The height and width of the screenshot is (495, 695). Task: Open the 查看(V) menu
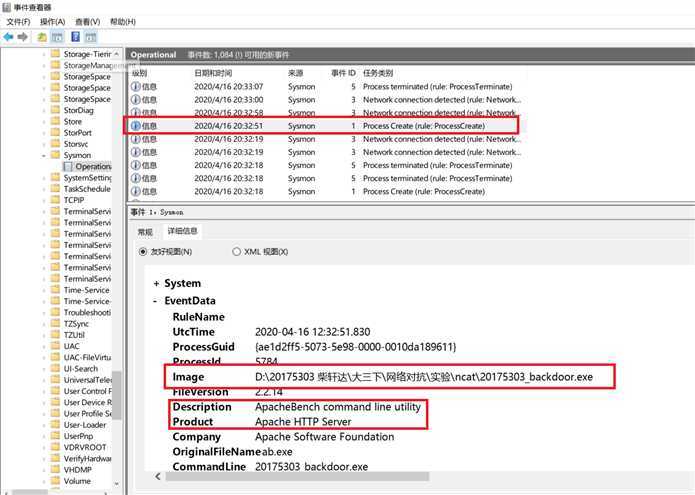tap(87, 22)
